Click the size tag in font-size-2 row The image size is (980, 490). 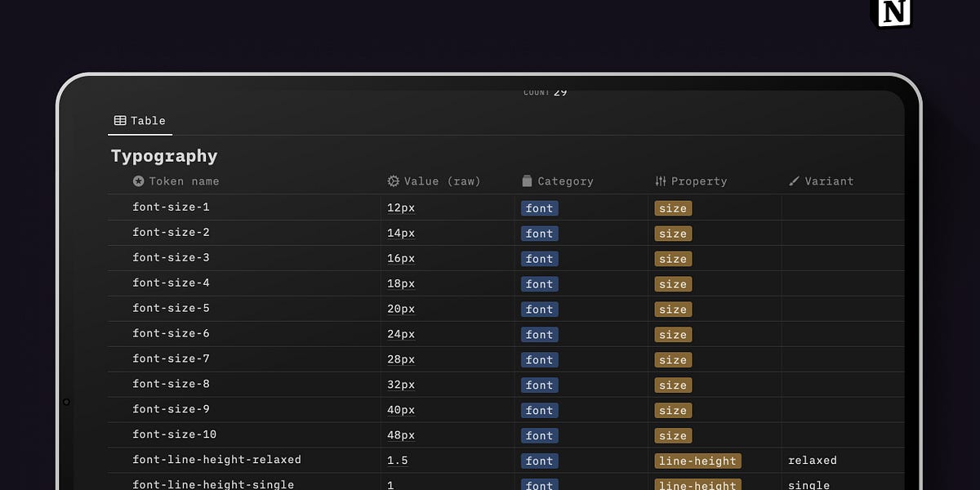click(x=673, y=234)
